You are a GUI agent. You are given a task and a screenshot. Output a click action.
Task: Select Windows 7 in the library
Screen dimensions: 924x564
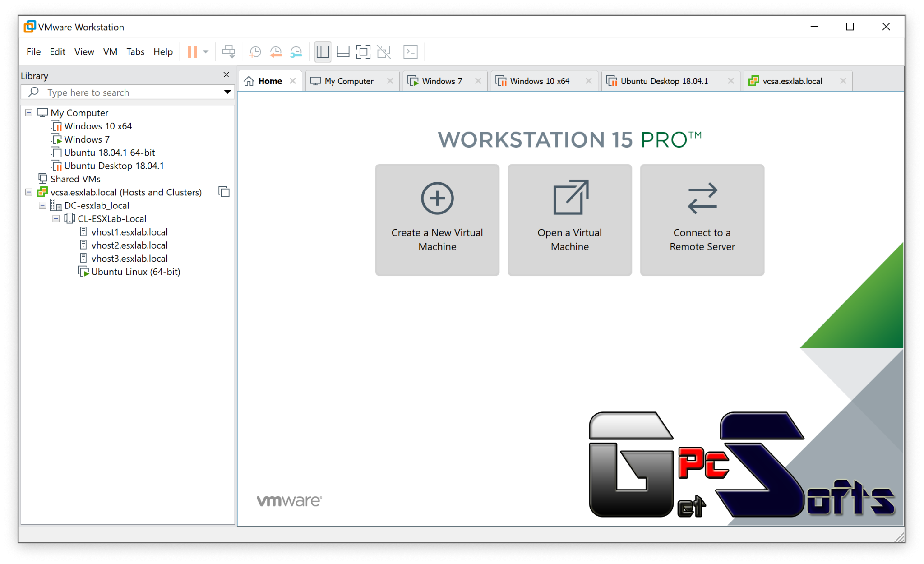pyautogui.click(x=87, y=139)
